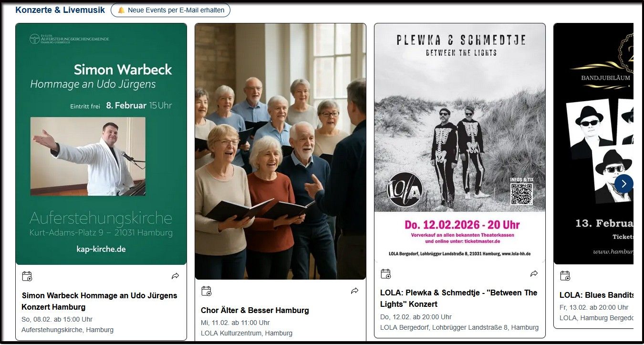Open Chor Älter & Besser Hamburg title
The height and width of the screenshot is (345, 644).
255,310
